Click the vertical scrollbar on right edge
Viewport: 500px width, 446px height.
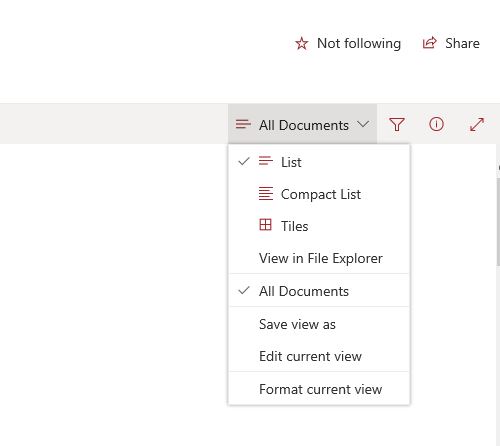pos(498,222)
